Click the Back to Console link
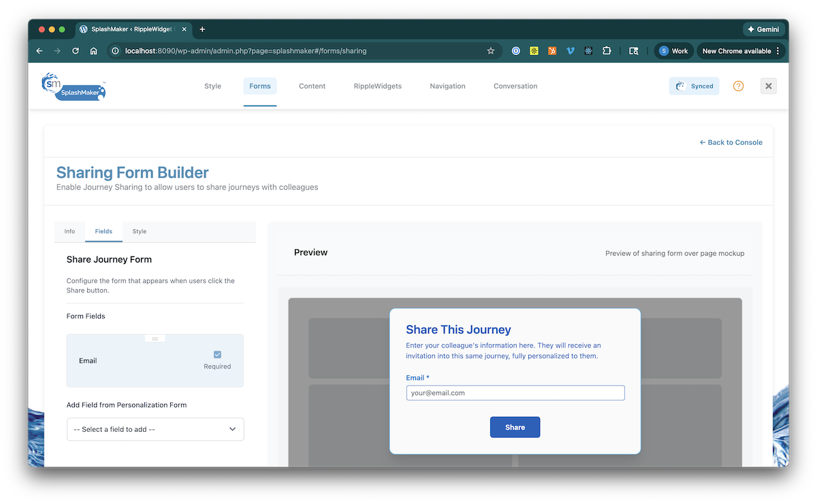Screen dimensions: 817x504 point(731,142)
